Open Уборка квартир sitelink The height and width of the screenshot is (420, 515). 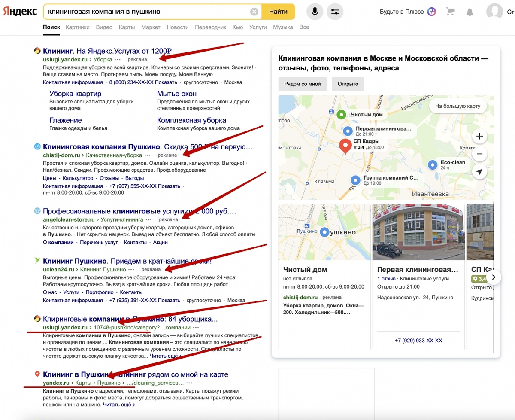point(76,94)
